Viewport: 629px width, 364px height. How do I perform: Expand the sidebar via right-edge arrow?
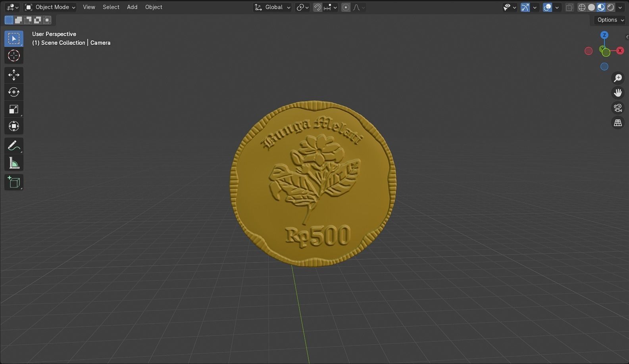coord(627,37)
